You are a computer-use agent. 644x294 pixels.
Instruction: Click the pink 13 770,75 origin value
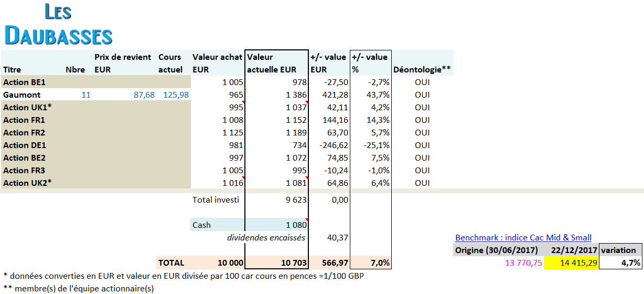[523, 263]
